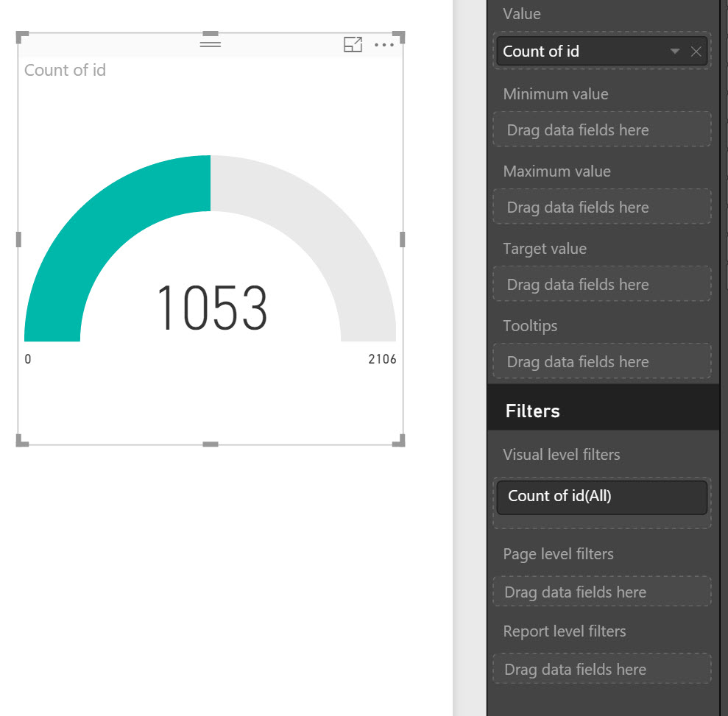
Task: Click the Tooltips field drop zone
Action: pyautogui.click(x=601, y=362)
